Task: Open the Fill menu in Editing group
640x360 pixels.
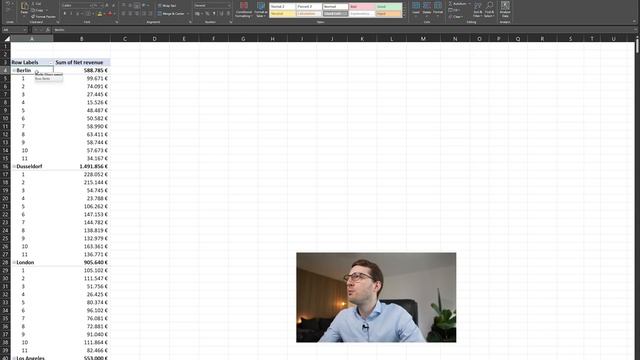Action: (454, 10)
